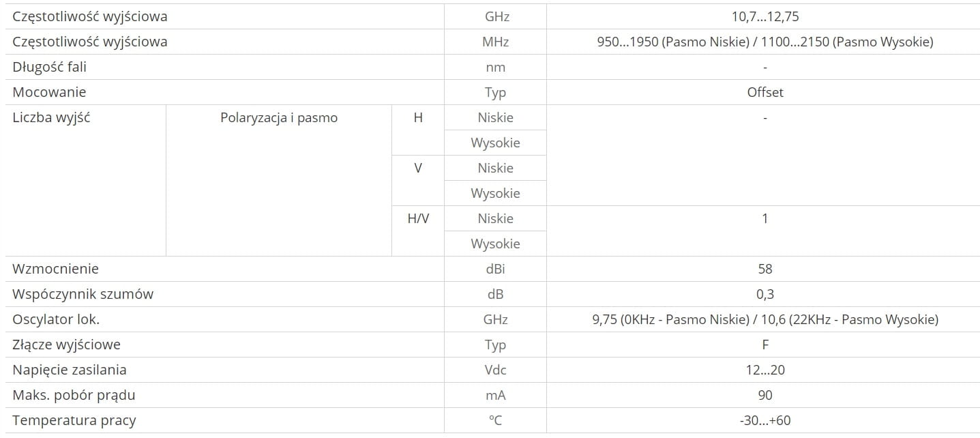Click the current draw value 90
The width and height of the screenshot is (980, 438).
(x=764, y=395)
